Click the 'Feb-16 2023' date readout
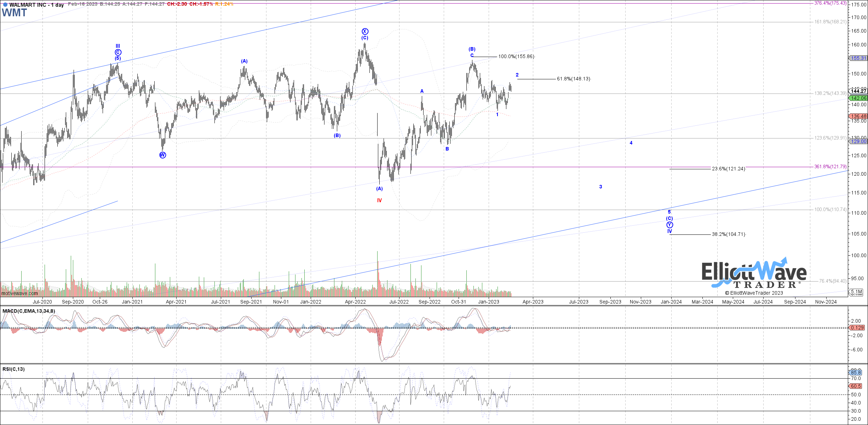 82,4
